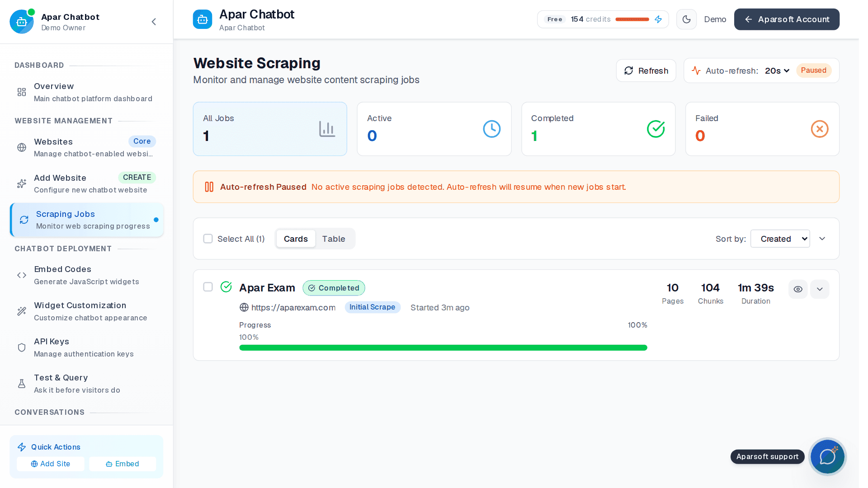Open Websites in the sidebar
The height and width of the screenshot is (488, 868).
click(87, 148)
